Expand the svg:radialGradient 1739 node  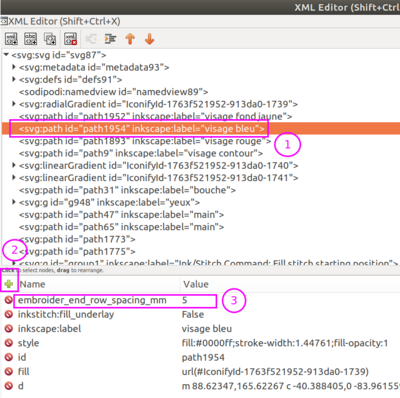point(14,104)
